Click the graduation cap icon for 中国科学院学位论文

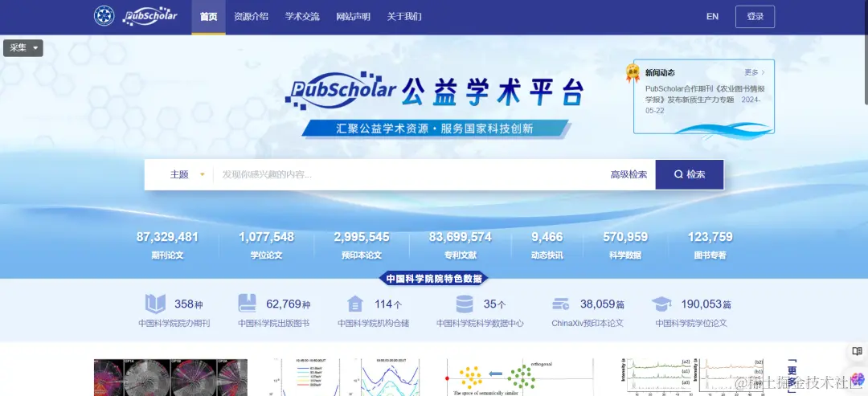click(x=661, y=304)
